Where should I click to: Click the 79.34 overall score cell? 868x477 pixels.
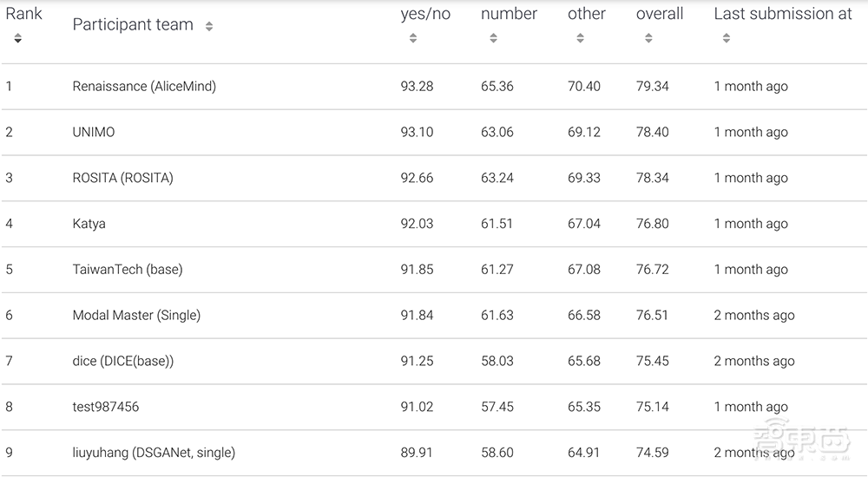(x=653, y=87)
